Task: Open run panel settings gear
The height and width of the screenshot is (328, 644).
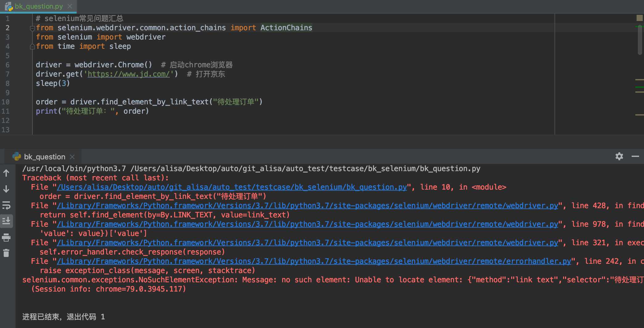Action: tap(619, 156)
